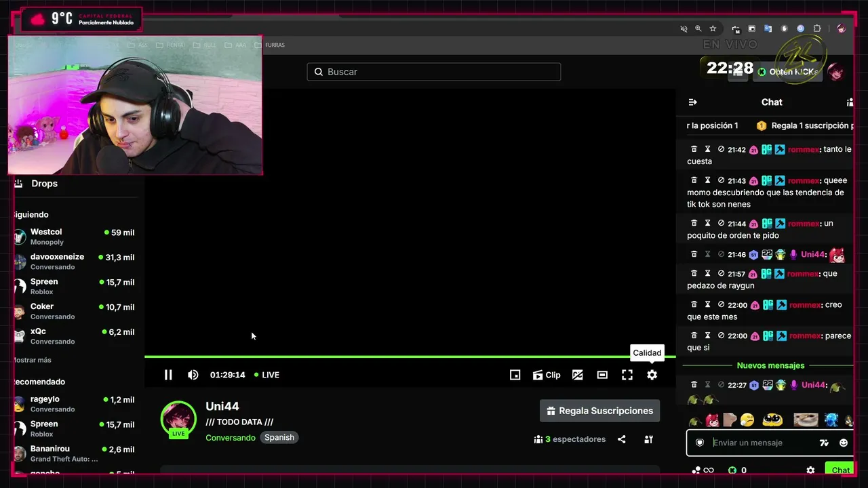Image resolution: width=868 pixels, height=488 pixels.
Task: Click the green KICKs balance icon
Action: click(732, 470)
